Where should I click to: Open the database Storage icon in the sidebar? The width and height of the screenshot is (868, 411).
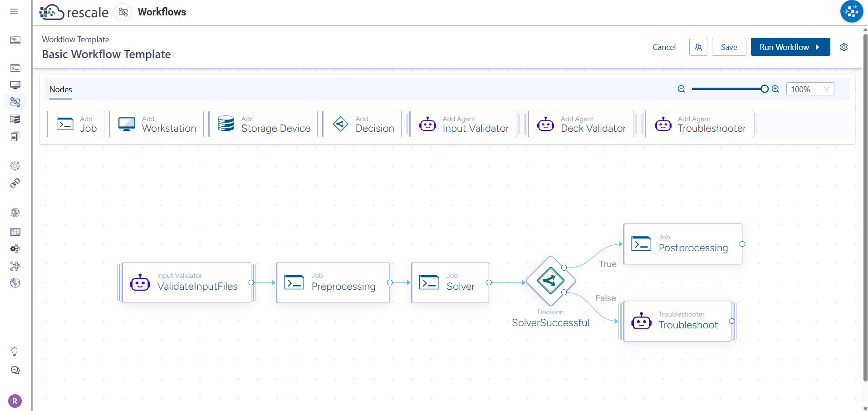[x=15, y=119]
